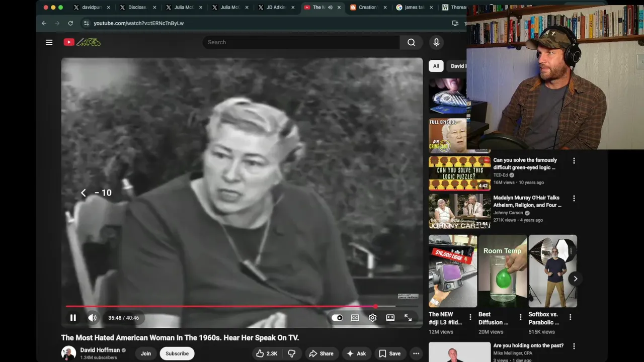Click the Ask button
This screenshot has width=644, height=362.
click(x=356, y=353)
